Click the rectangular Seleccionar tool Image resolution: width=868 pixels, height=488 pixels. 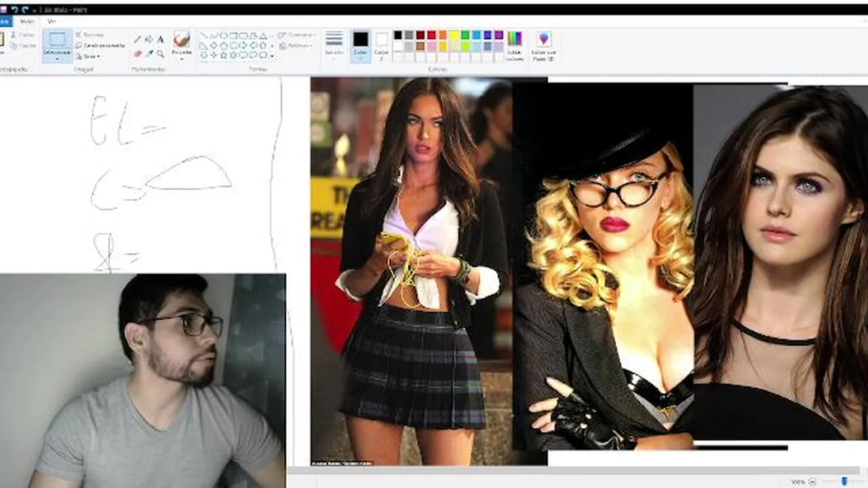coord(57,39)
